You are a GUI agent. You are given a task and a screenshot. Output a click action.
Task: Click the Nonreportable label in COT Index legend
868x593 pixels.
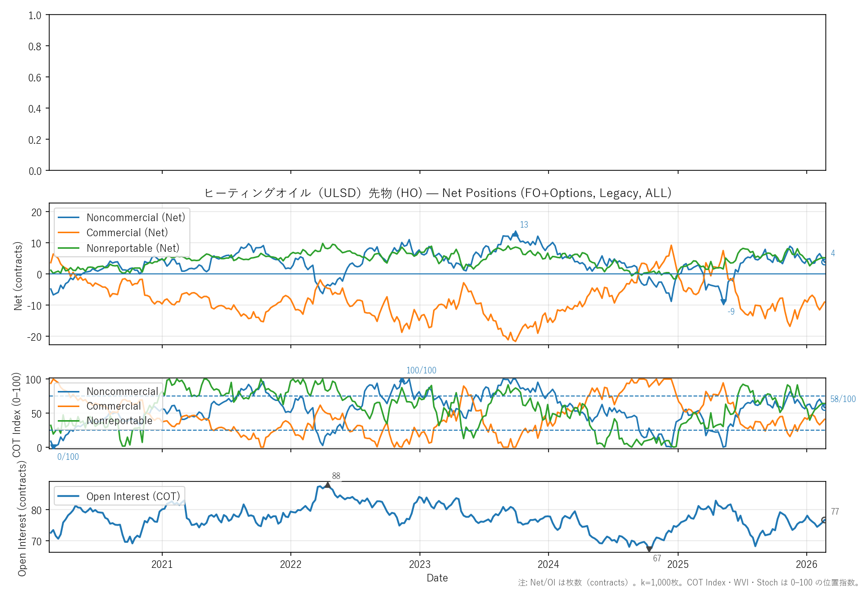click(120, 421)
